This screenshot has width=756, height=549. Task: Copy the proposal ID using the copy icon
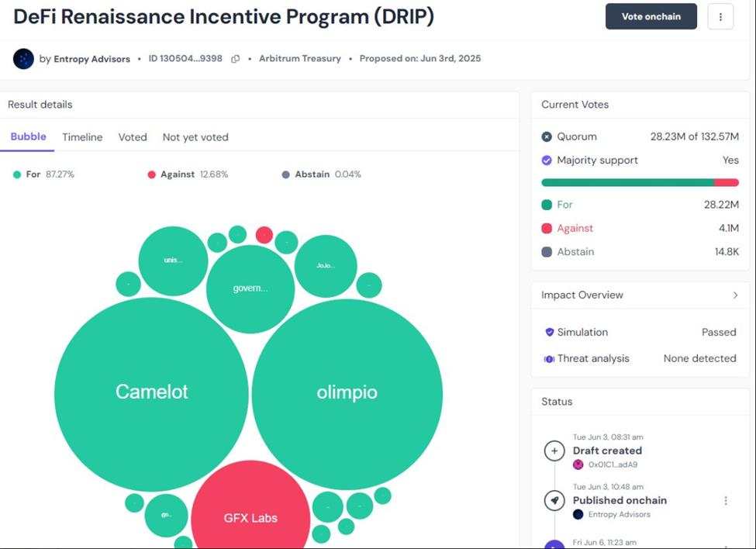coord(235,58)
